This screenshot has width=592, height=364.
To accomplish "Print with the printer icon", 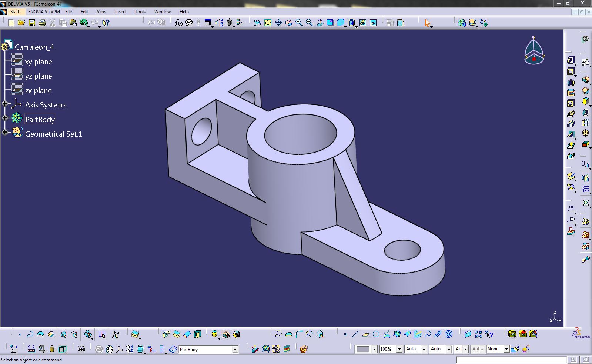I will click(42, 23).
